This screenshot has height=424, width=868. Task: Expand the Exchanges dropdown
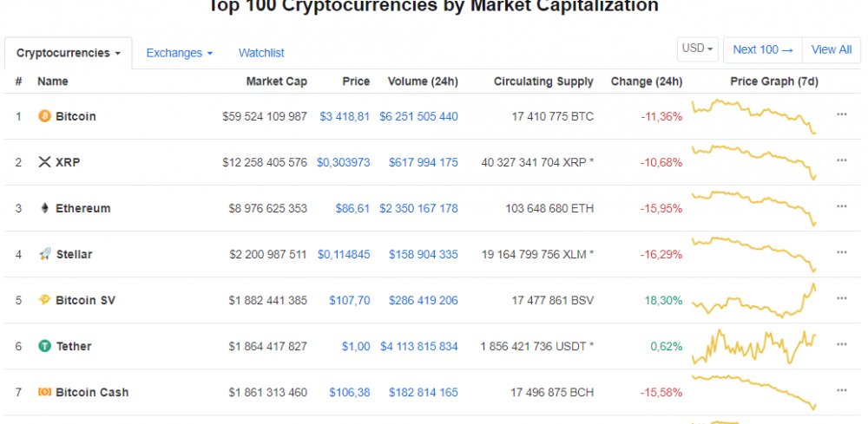180,53
